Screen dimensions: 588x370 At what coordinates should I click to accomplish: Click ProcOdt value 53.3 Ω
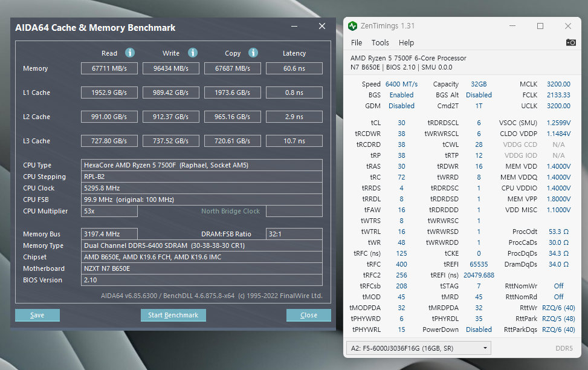tap(558, 232)
